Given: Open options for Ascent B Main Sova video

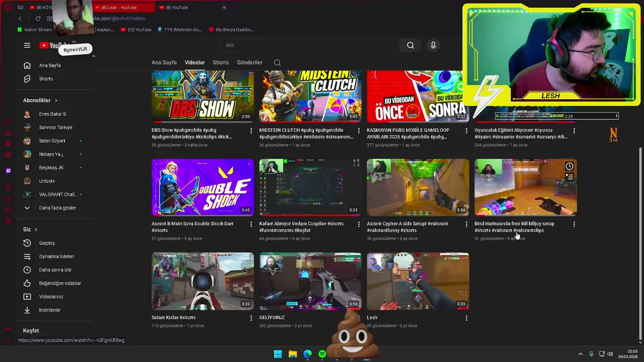Looking at the screenshot, I should pyautogui.click(x=251, y=224).
